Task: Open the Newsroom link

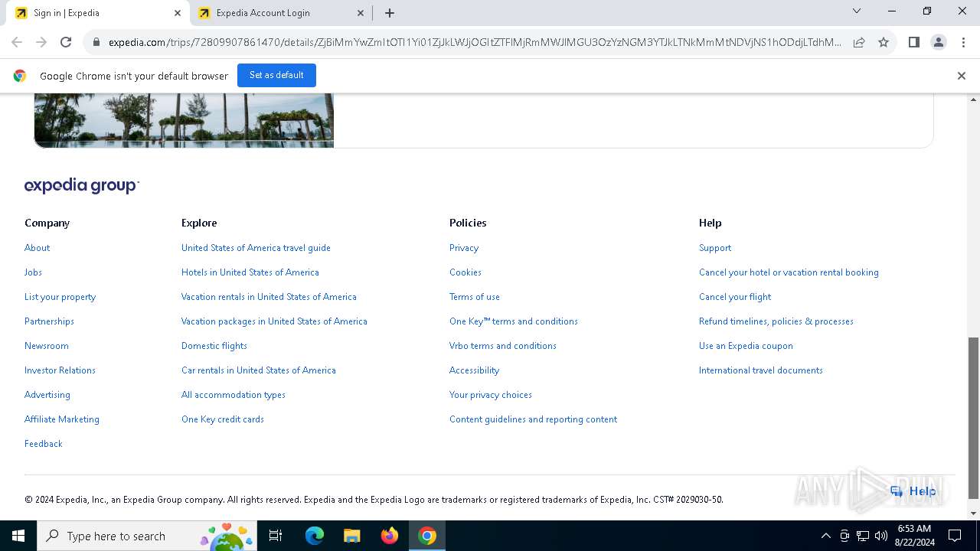Action: (47, 346)
